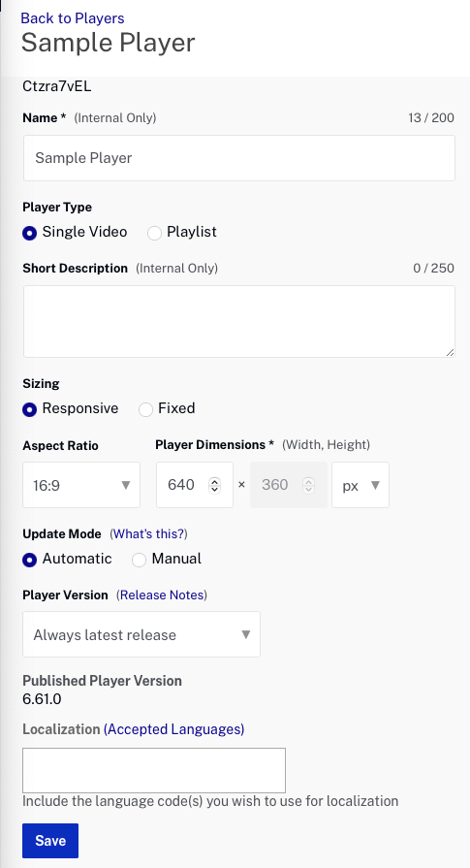Focus the Name input field

click(238, 158)
